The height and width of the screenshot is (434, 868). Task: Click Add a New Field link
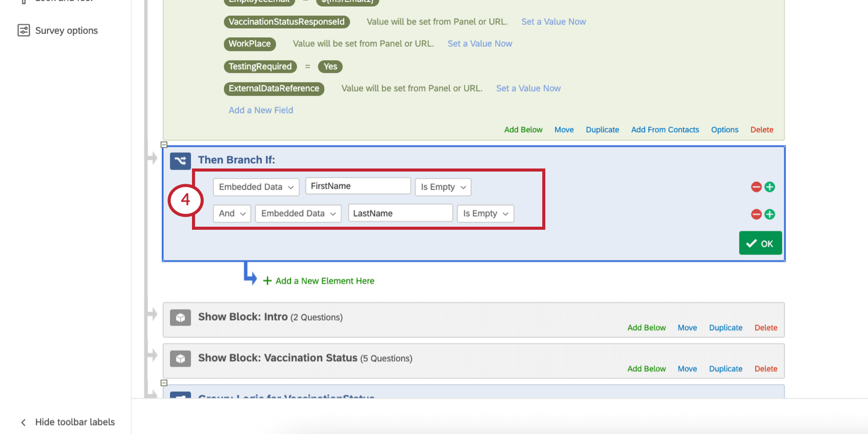(x=261, y=110)
